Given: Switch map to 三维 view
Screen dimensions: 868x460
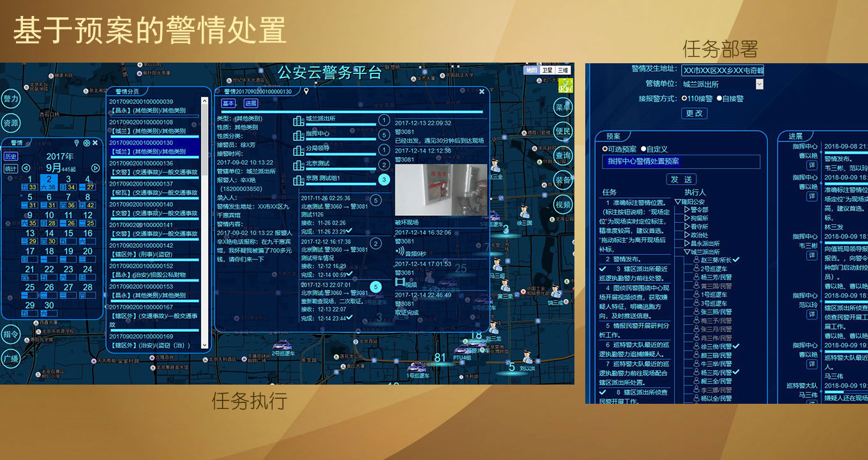Looking at the screenshot, I should [562, 70].
